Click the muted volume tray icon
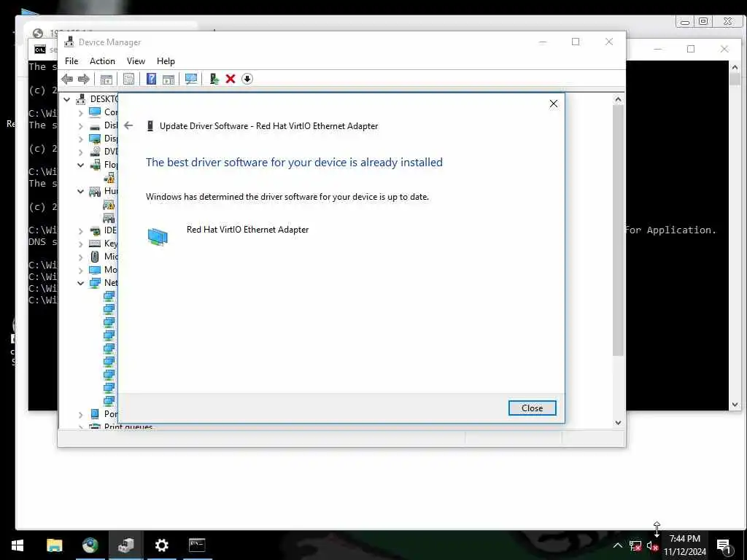 (x=652, y=545)
